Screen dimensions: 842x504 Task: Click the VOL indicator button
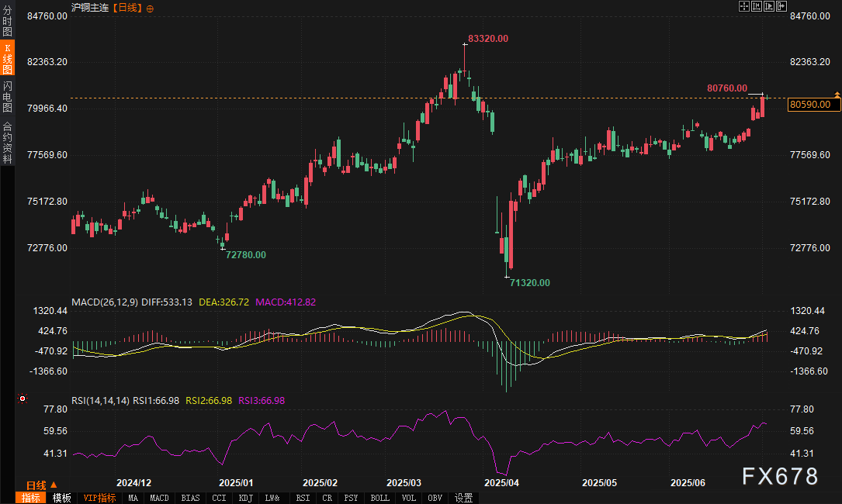[408, 498]
